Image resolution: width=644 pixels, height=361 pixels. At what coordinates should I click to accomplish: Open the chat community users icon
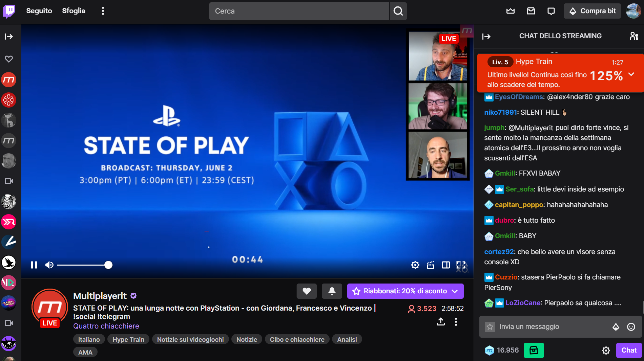(634, 36)
